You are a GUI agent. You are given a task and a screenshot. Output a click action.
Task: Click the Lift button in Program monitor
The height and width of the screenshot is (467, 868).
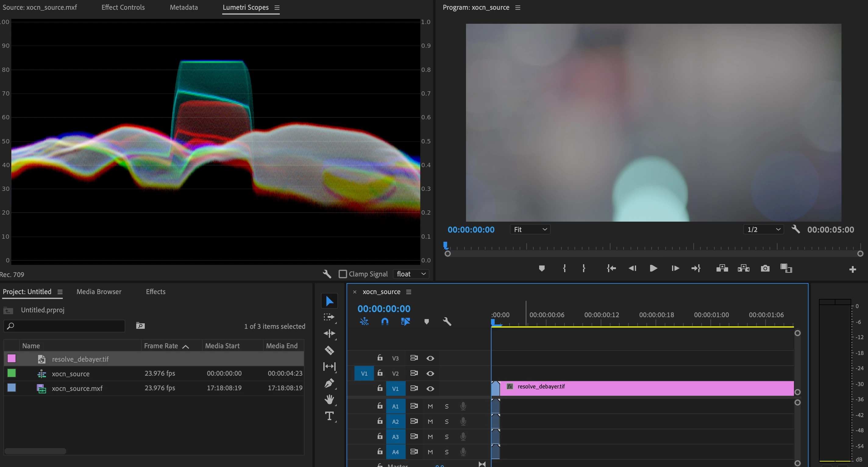[x=722, y=268]
